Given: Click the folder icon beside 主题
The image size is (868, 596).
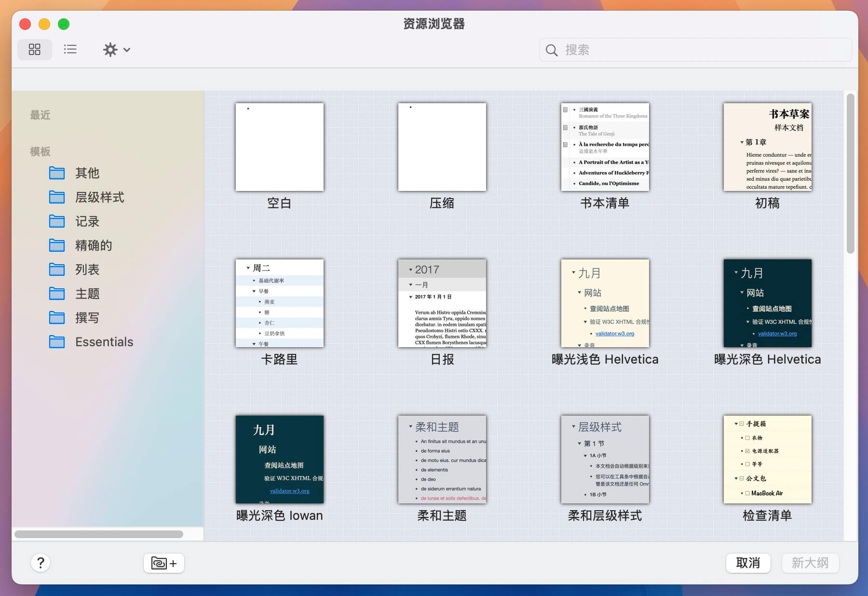Looking at the screenshot, I should coord(56,293).
